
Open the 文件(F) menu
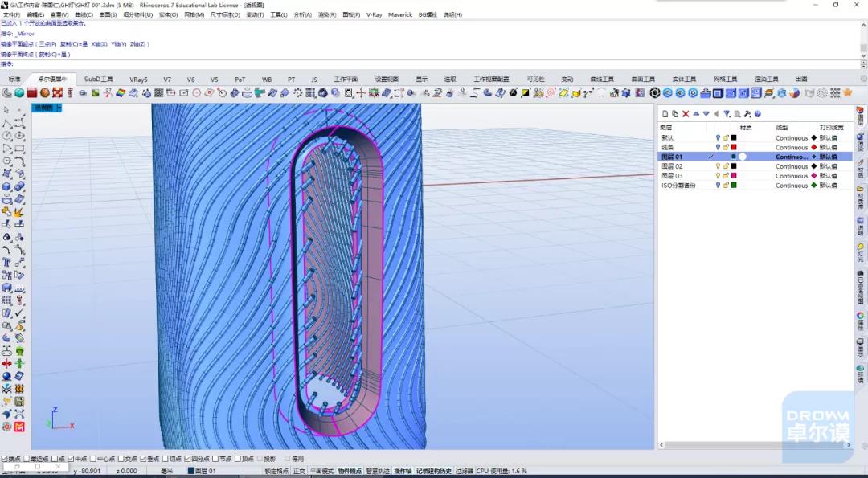(x=12, y=15)
